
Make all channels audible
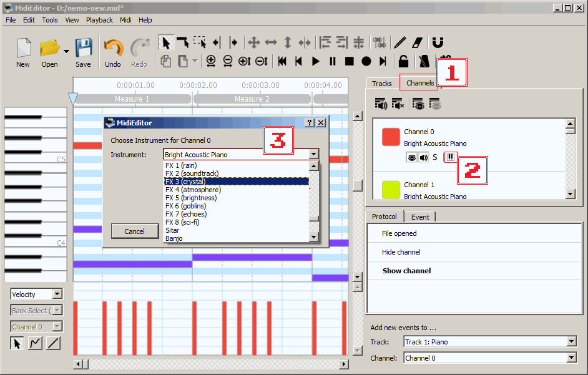pos(381,104)
